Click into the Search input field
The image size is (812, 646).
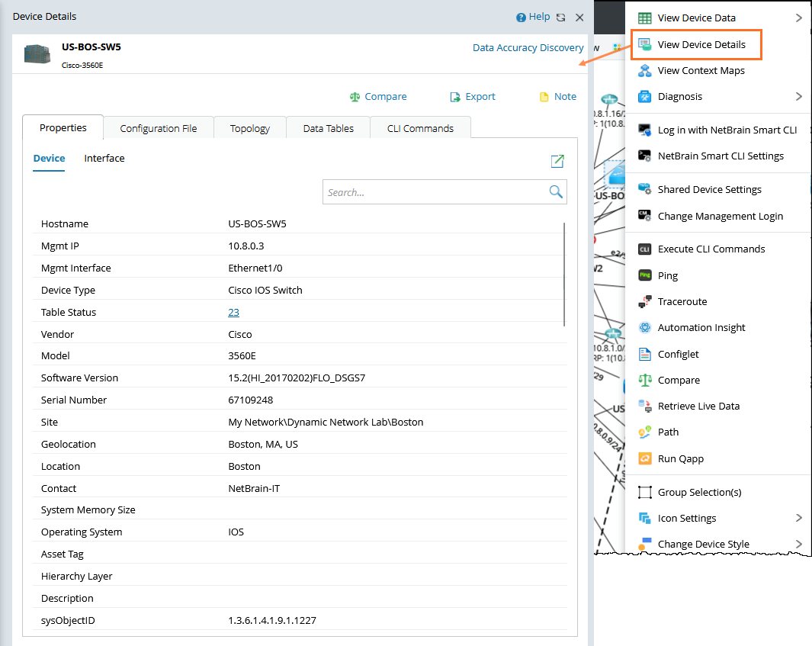(435, 192)
